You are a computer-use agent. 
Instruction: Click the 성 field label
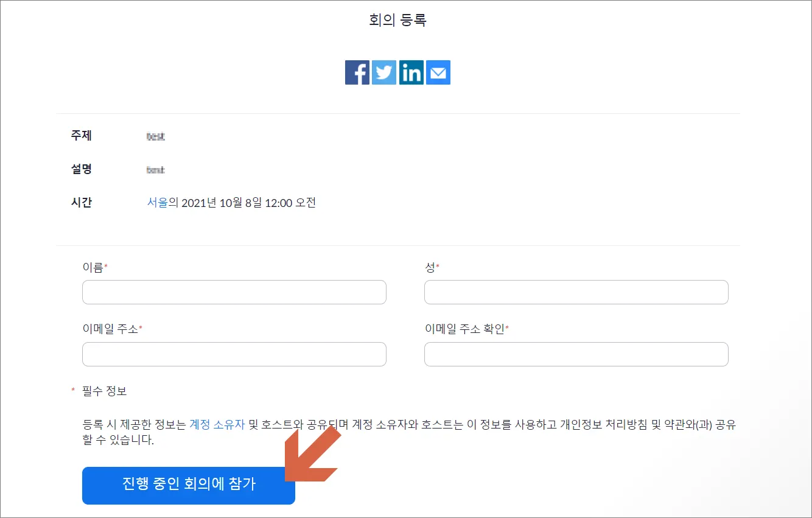(x=430, y=267)
